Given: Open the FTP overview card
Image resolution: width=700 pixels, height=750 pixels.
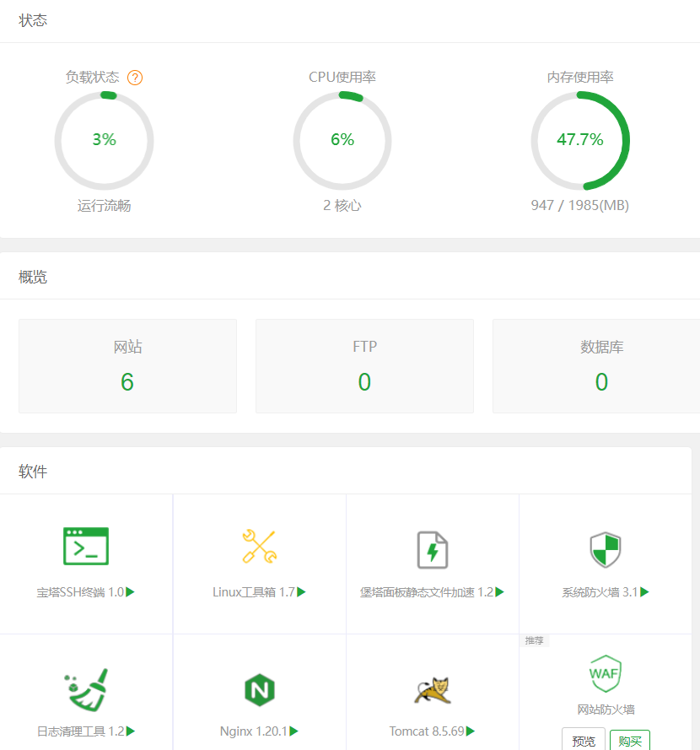Looking at the screenshot, I should coord(364,366).
